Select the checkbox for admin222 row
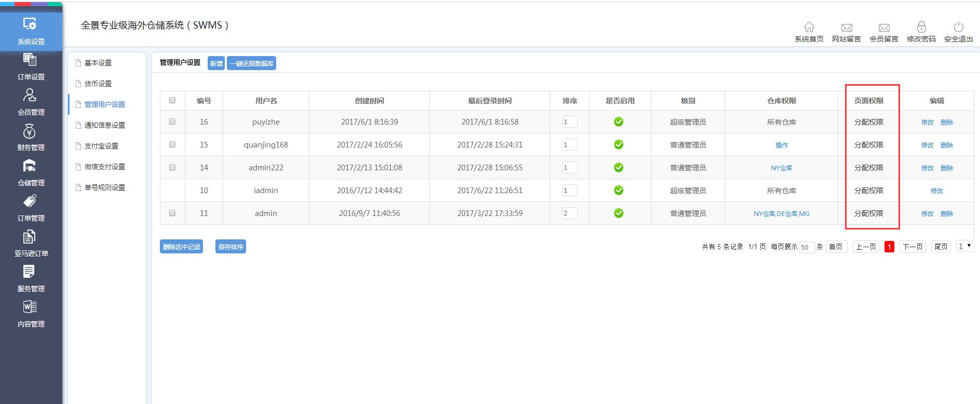The width and height of the screenshot is (980, 404). coord(172,167)
